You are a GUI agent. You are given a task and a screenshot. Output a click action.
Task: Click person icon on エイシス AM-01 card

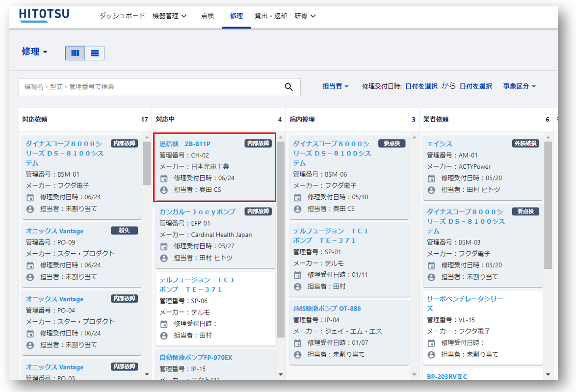431,190
